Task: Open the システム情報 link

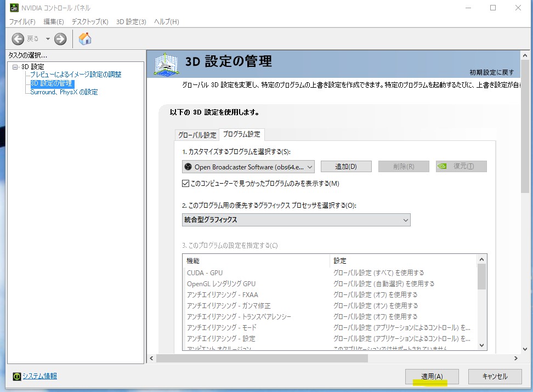Action: (39, 376)
